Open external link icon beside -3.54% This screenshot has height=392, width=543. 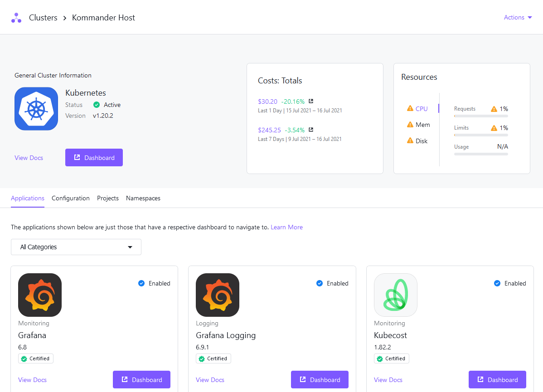point(311,130)
